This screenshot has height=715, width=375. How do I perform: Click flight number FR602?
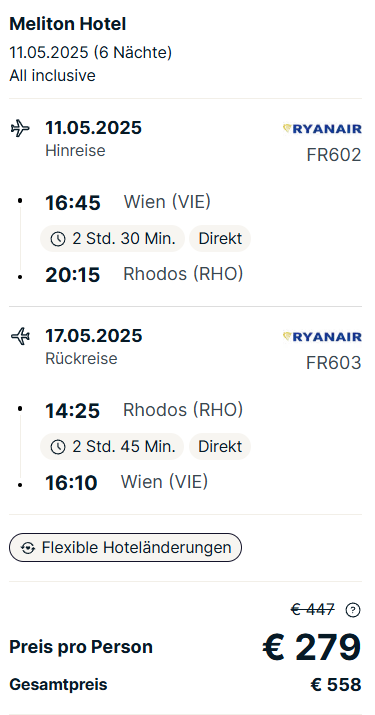click(334, 155)
